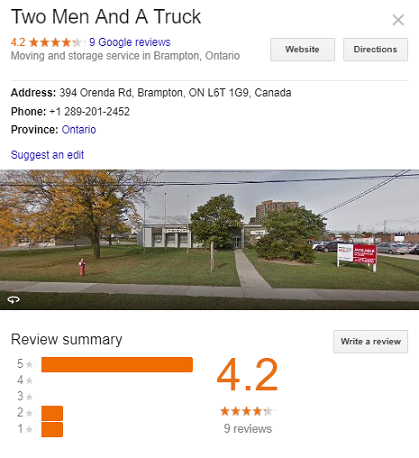Click the 2 star row label
Screen dimensions: 419x458
coord(25,413)
